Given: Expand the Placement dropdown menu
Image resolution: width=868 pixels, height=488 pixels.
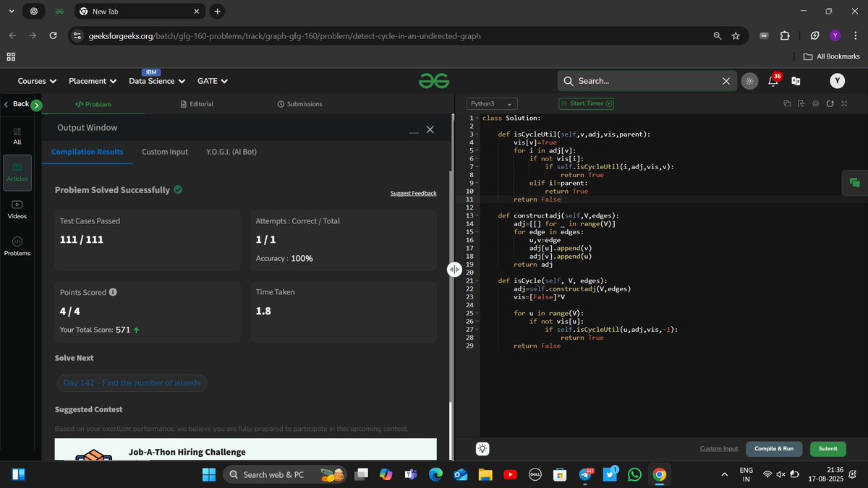Looking at the screenshot, I should click(93, 81).
